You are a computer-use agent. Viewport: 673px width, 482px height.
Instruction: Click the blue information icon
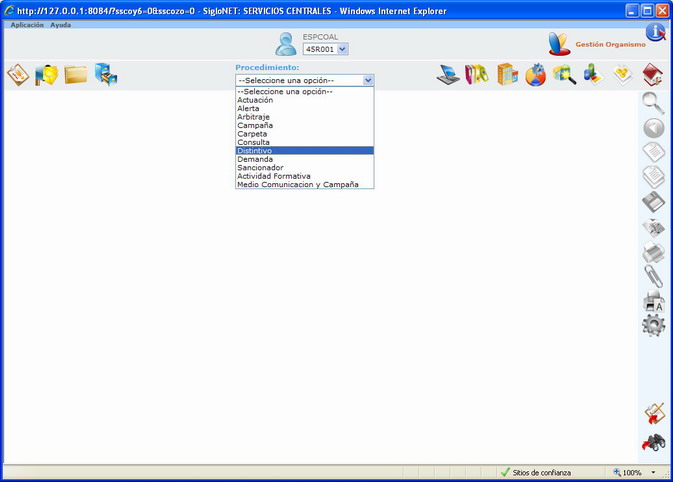pos(656,32)
